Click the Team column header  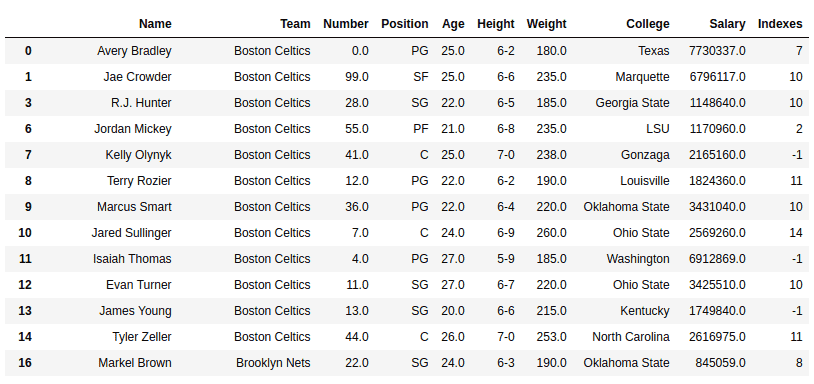295,24
